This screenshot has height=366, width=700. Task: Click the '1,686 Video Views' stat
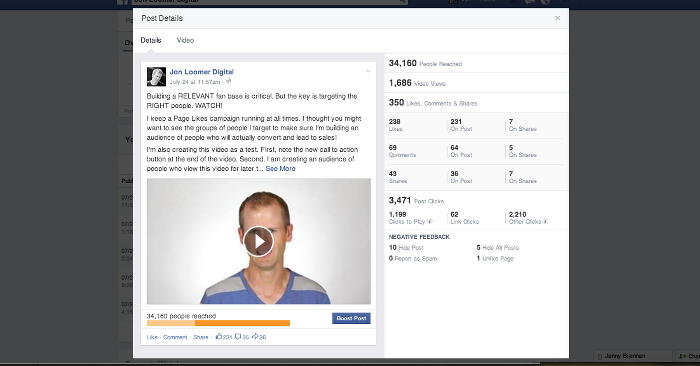tap(417, 83)
